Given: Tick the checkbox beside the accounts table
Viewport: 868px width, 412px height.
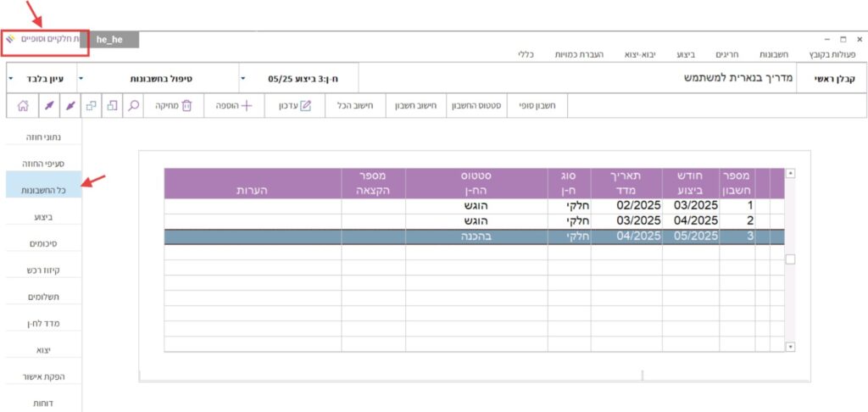Looking at the screenshot, I should (x=790, y=259).
